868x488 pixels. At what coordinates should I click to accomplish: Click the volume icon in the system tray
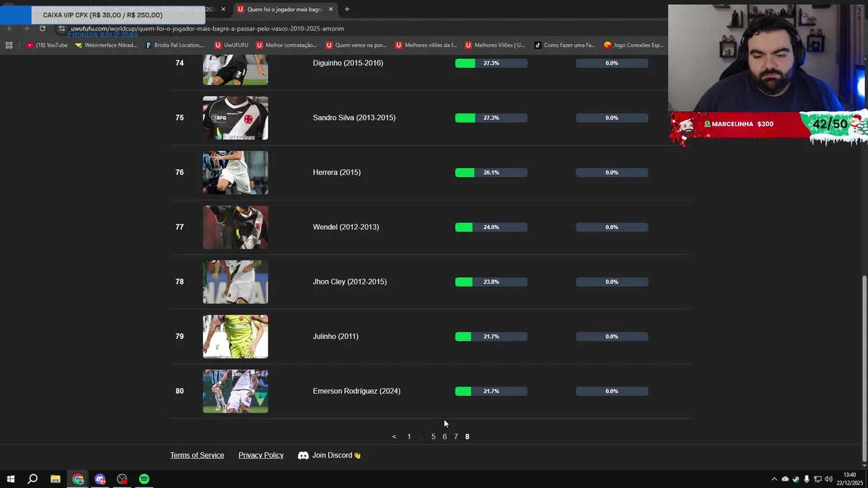tap(828, 479)
